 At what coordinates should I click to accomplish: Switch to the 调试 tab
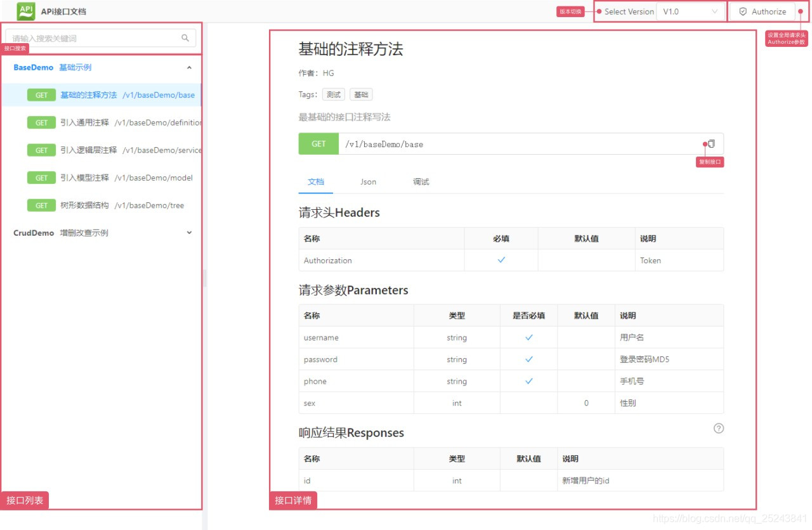(x=420, y=181)
